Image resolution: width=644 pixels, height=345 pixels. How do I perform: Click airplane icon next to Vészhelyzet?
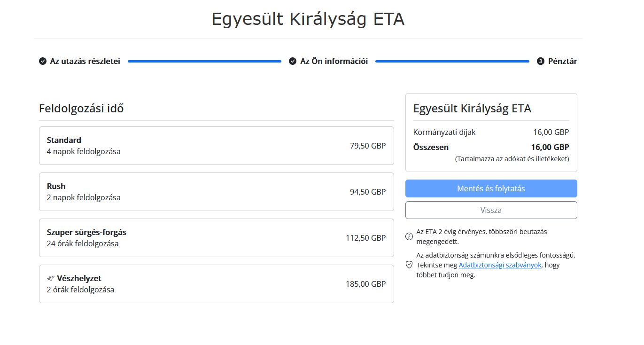(x=51, y=278)
